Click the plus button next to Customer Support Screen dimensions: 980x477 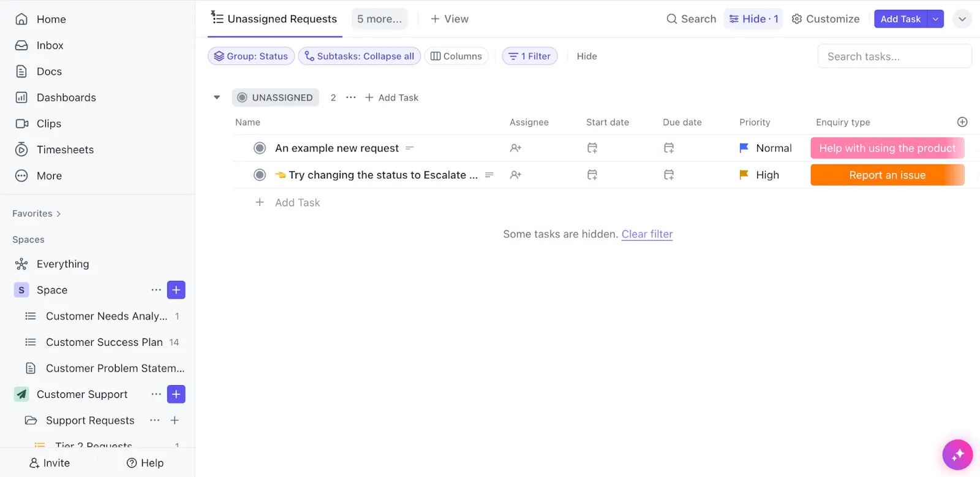pyautogui.click(x=176, y=394)
